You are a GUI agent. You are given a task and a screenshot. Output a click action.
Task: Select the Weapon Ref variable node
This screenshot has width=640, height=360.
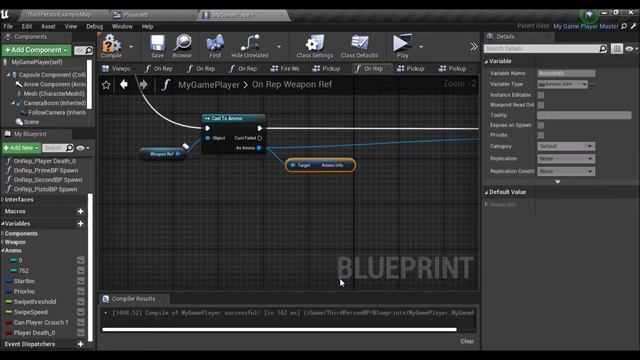click(162, 154)
